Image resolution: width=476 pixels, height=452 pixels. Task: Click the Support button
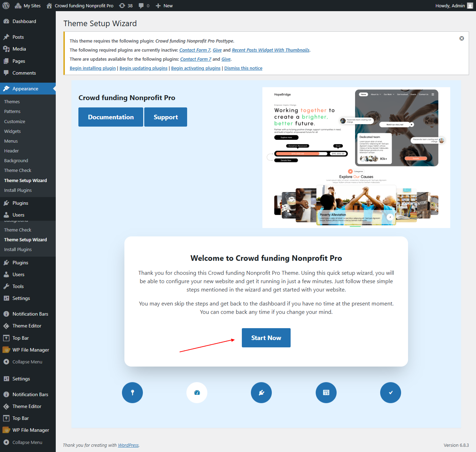[x=166, y=117]
